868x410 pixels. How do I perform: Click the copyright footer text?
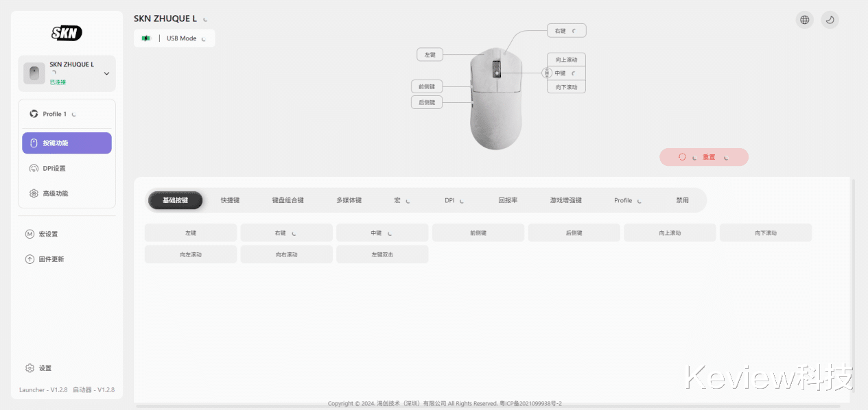click(x=445, y=404)
